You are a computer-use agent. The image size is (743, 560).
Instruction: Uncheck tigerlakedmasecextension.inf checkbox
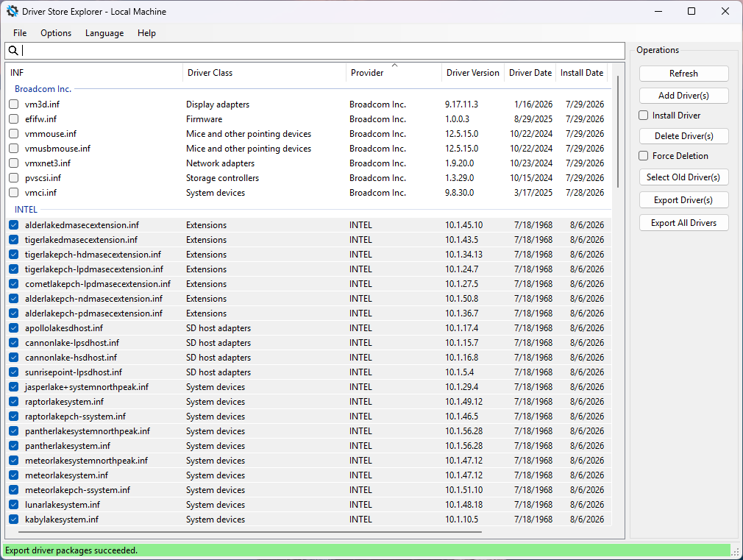coord(14,239)
